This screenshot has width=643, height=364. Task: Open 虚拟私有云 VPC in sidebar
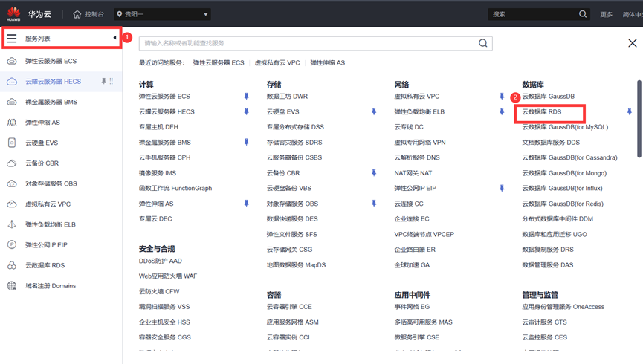pyautogui.click(x=48, y=204)
